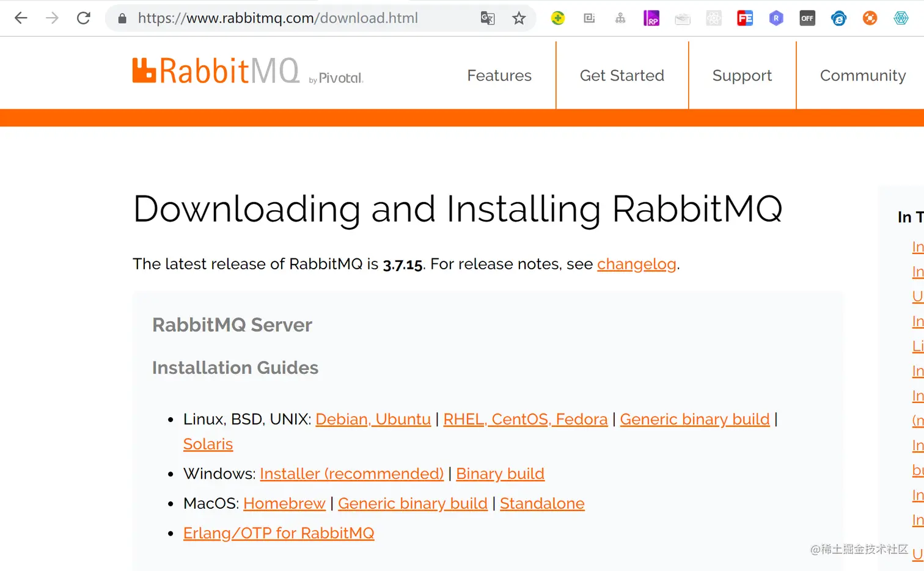
Task: Click the address bar URL
Action: coord(278,18)
